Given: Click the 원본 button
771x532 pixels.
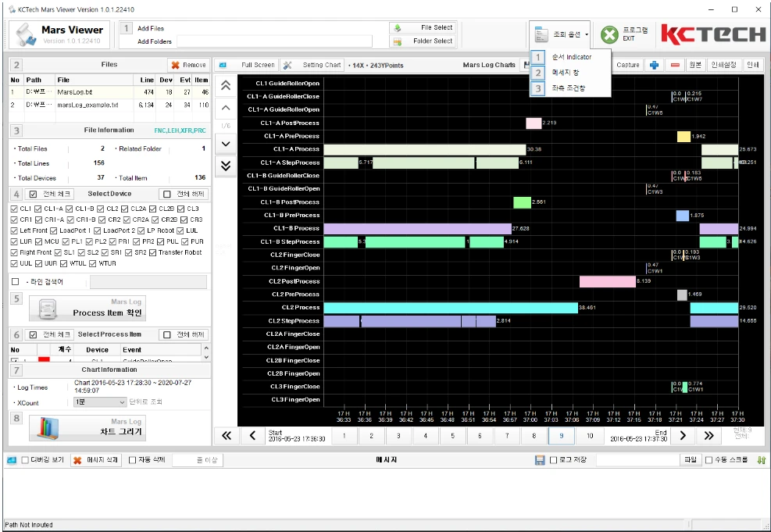Looking at the screenshot, I should pyautogui.click(x=695, y=65).
